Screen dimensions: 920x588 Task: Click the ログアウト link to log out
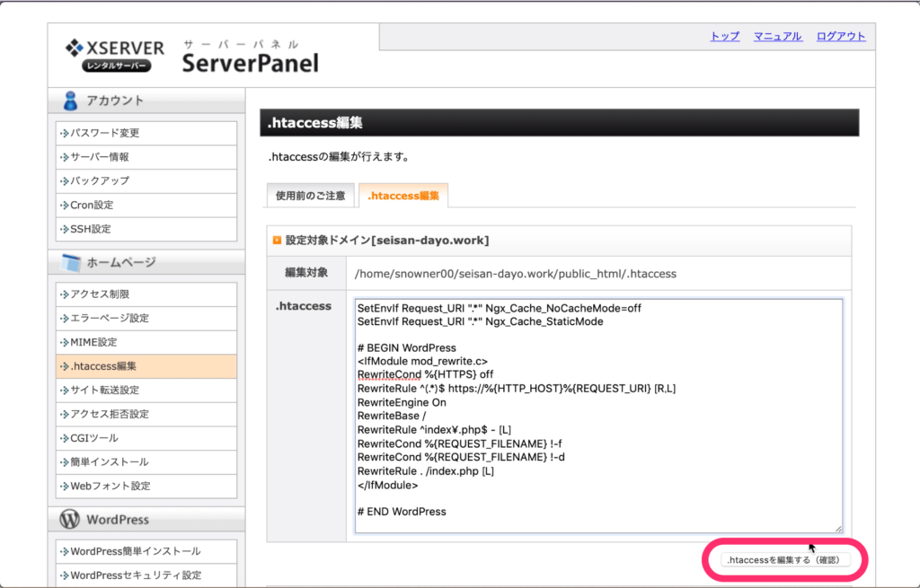[x=840, y=36]
